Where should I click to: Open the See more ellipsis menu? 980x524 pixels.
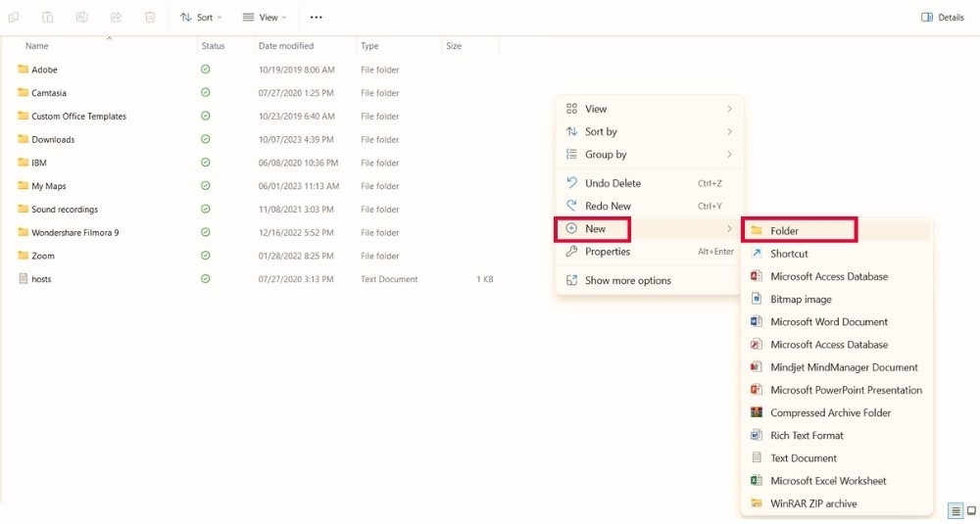click(x=317, y=18)
